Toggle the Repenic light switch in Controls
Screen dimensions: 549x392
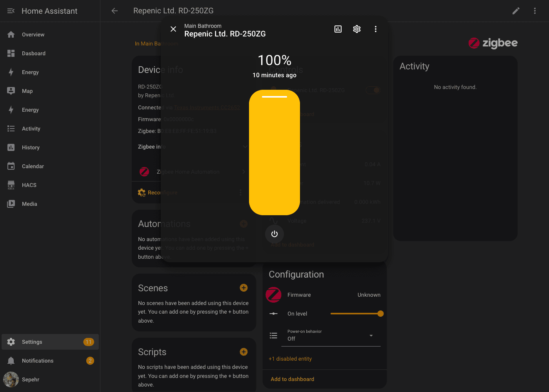click(373, 90)
